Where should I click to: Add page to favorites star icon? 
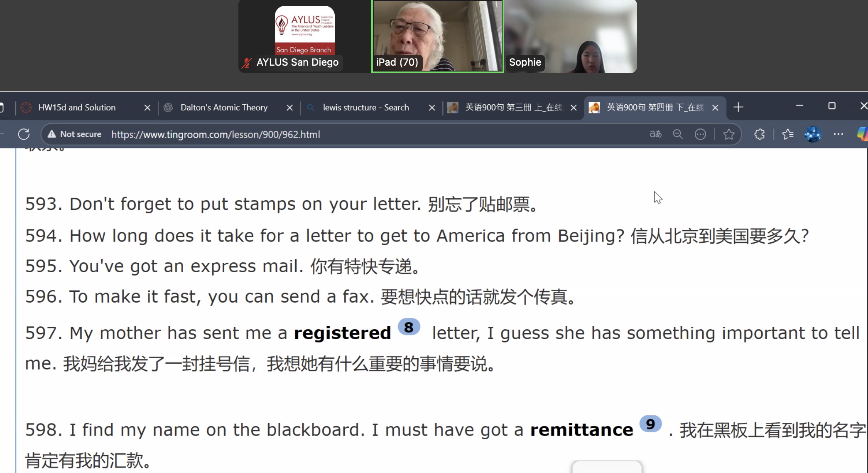[729, 134]
